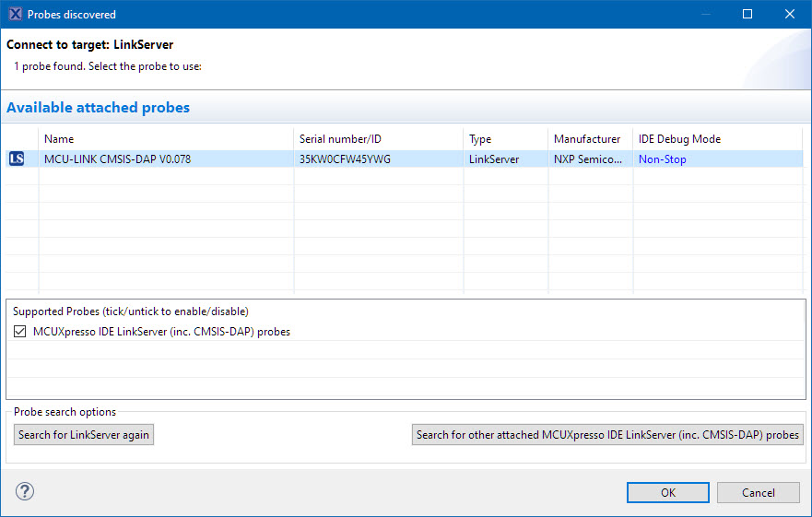Open the help question mark icon
The width and height of the screenshot is (812, 517).
(25, 491)
